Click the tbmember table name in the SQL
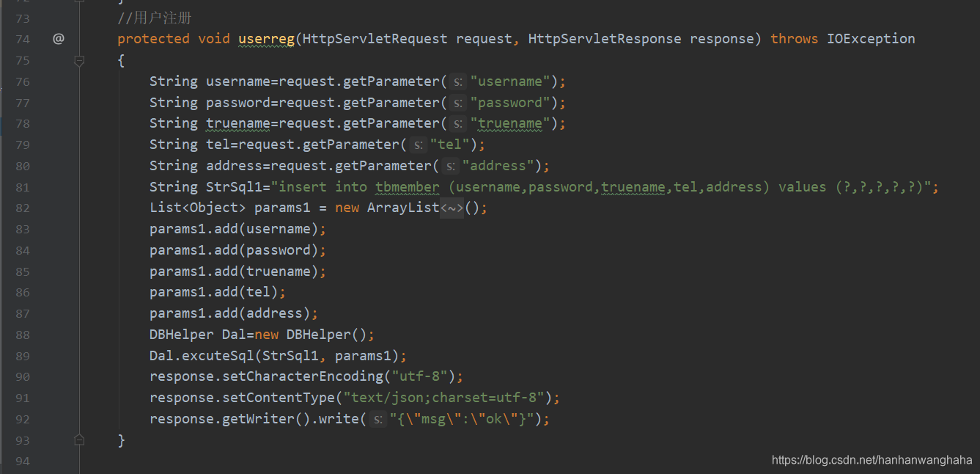980x474 pixels. pyautogui.click(x=408, y=186)
